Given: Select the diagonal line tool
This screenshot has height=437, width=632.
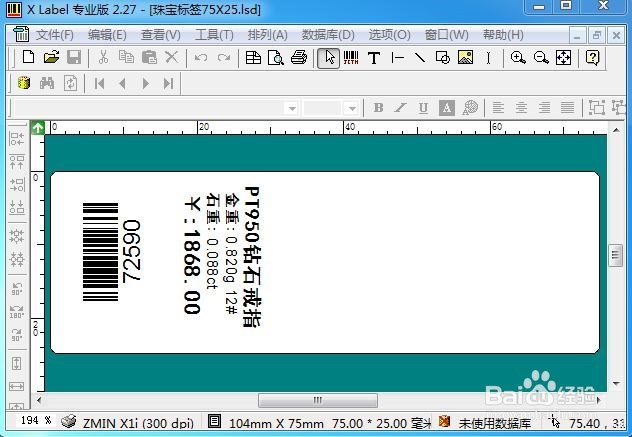Looking at the screenshot, I should 420,58.
